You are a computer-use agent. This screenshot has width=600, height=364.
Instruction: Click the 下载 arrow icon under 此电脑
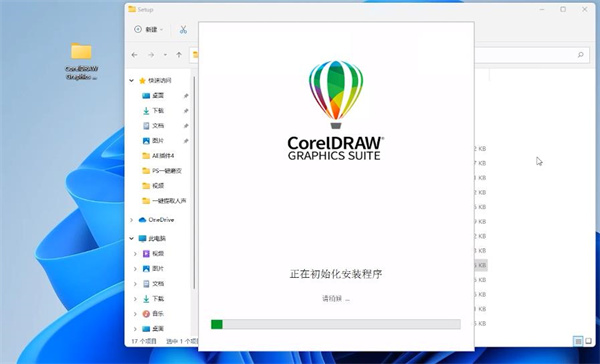(x=146, y=299)
